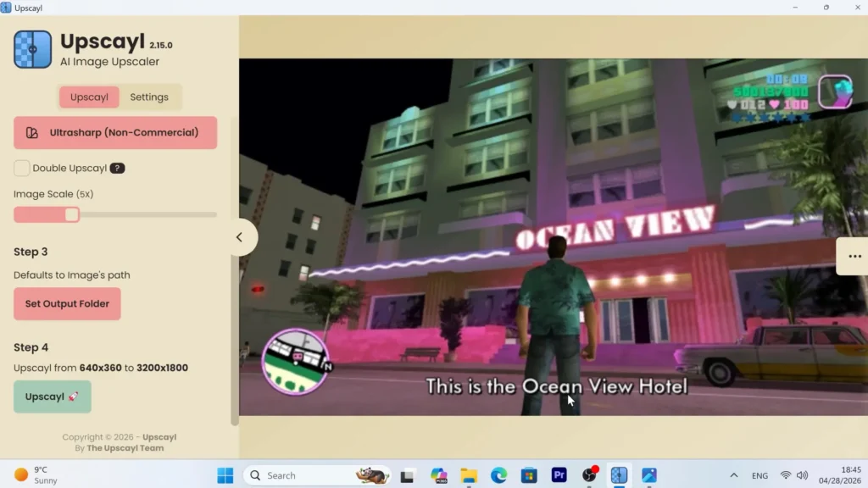Click the volume speaker icon

click(x=802, y=475)
